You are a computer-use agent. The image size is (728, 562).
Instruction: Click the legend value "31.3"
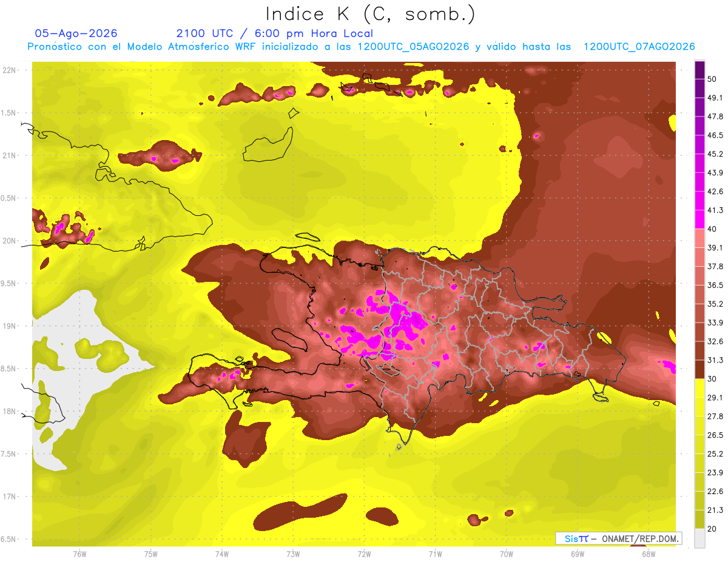715,360
